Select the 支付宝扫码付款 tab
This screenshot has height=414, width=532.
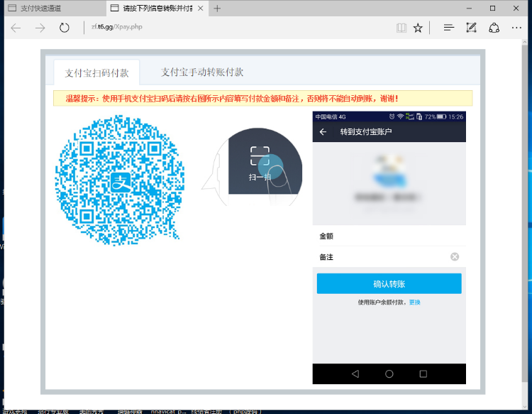[x=96, y=72]
